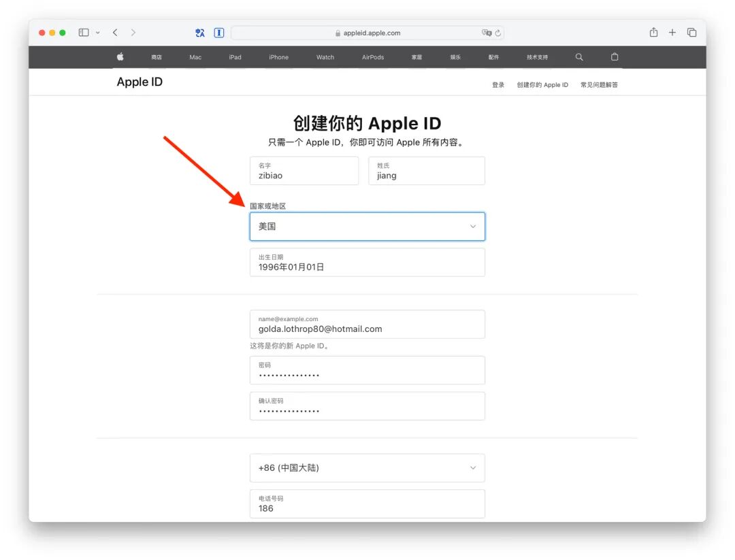Viewport: 735px width, 560px height.
Task: Go forward with the forward arrow
Action: (x=133, y=33)
